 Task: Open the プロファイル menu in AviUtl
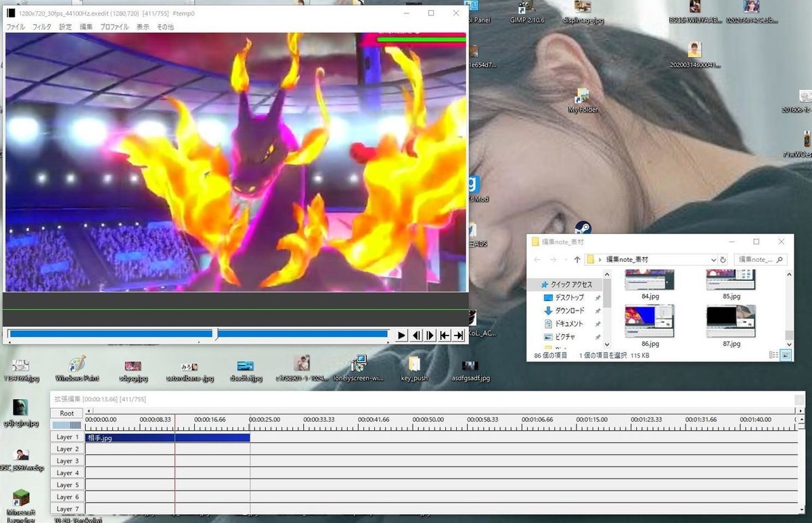coord(114,27)
